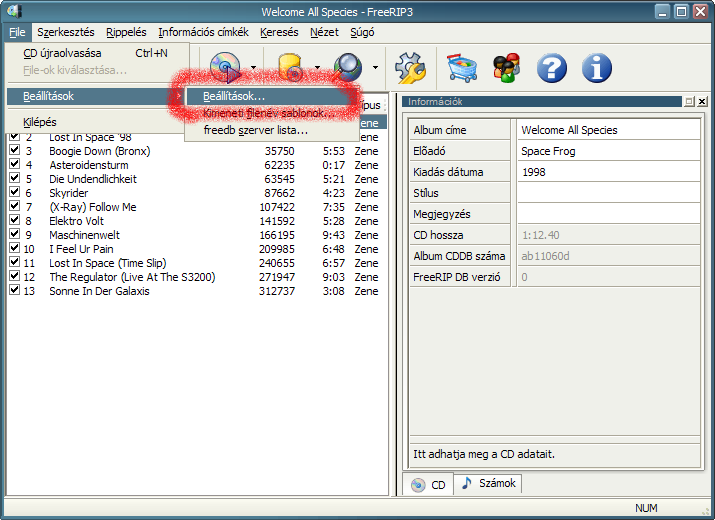Screen dimensions: 715x520
Task: Click track length 9:43
Action: (x=333, y=235)
